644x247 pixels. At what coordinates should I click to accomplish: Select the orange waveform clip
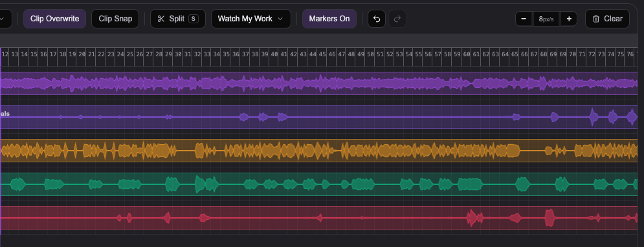319,151
